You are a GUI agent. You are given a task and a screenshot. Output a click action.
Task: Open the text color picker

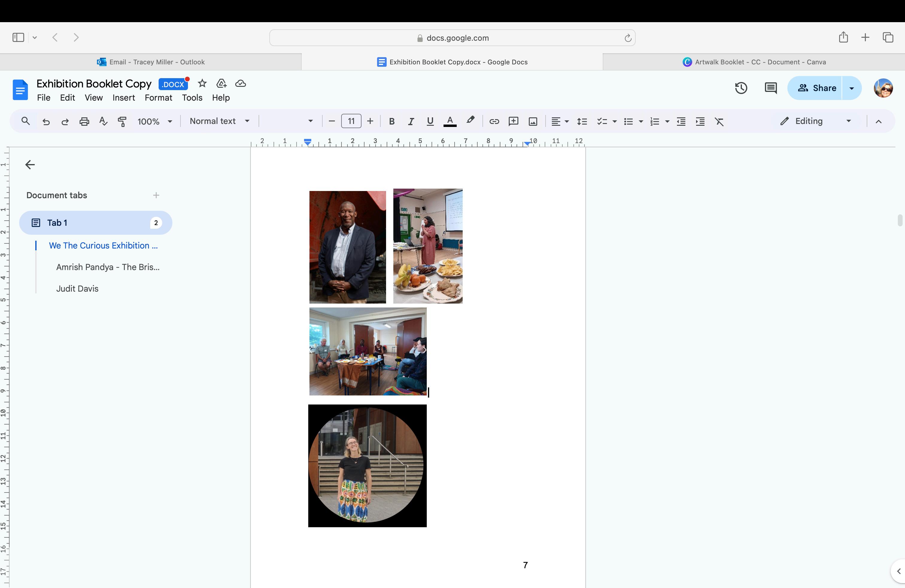coord(450,121)
